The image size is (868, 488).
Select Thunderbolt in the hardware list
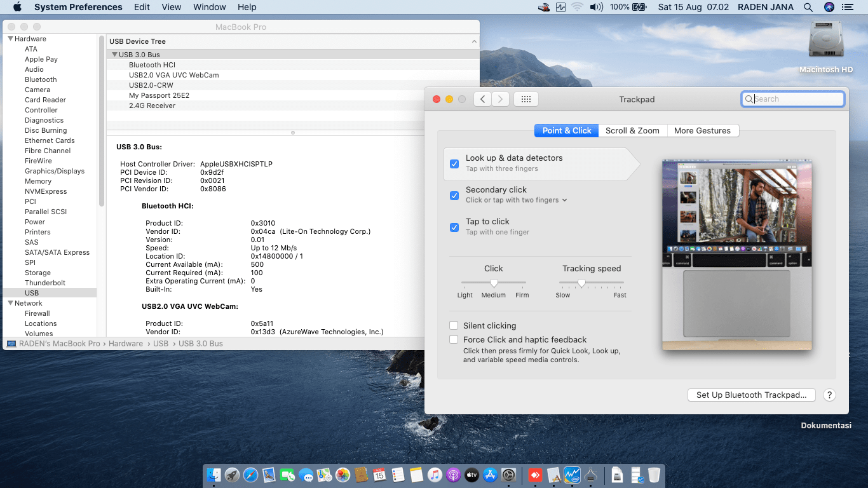(45, 283)
